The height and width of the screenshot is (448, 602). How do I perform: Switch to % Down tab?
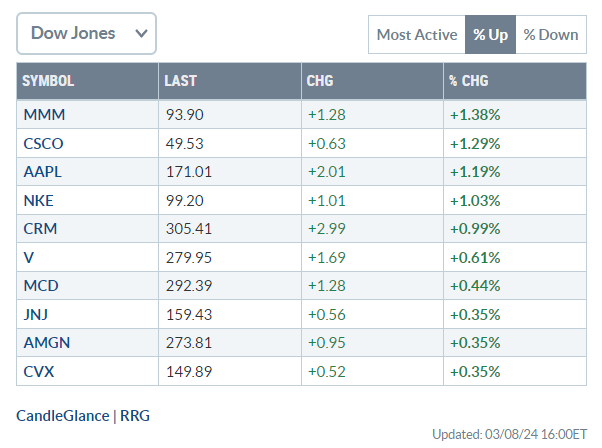pos(551,34)
